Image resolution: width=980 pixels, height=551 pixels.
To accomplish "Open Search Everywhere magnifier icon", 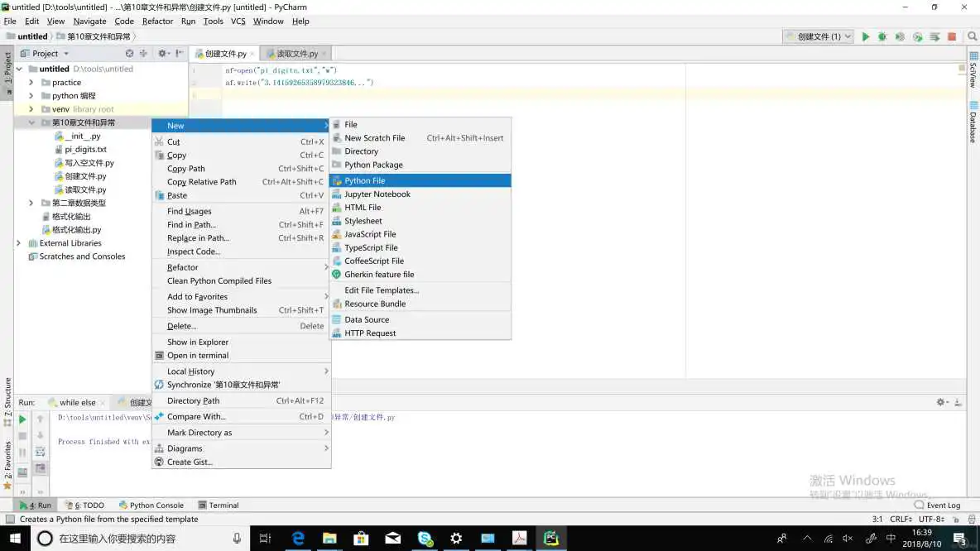I will click(969, 36).
